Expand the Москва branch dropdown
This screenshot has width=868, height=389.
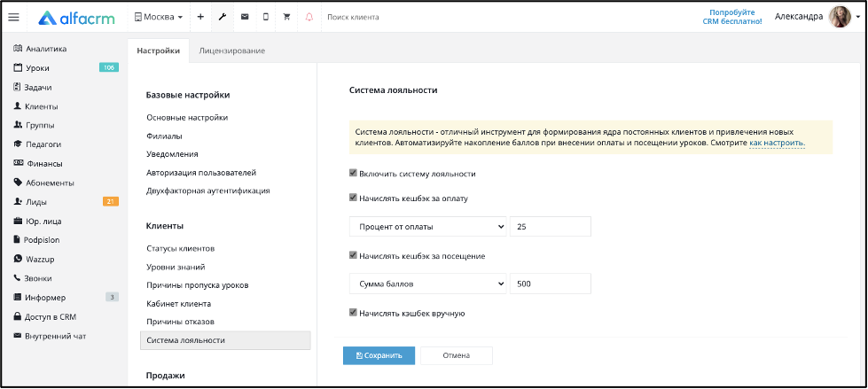tap(159, 17)
